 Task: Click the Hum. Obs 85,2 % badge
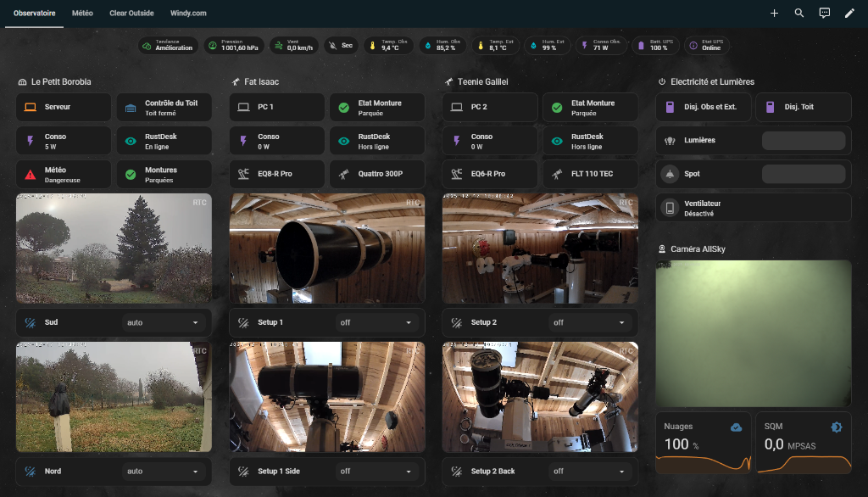pos(442,46)
